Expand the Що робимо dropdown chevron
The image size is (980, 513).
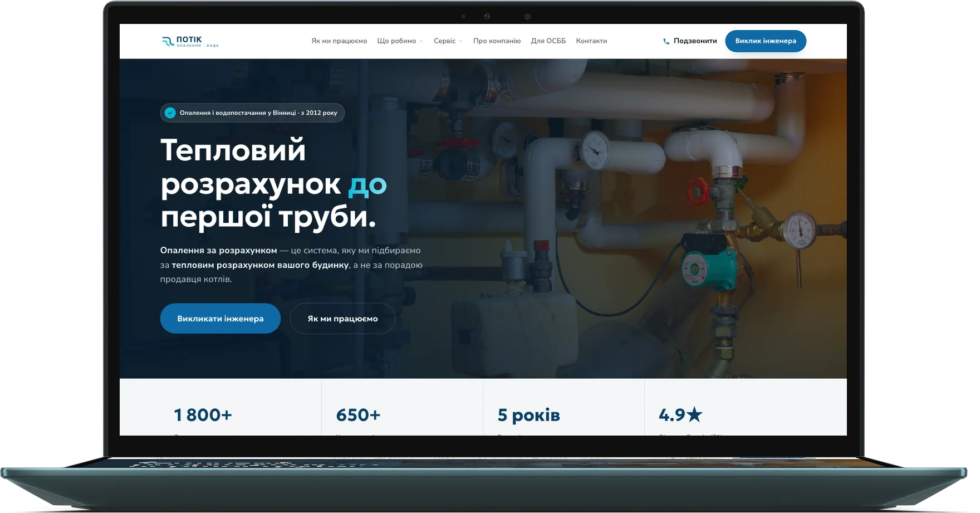click(421, 41)
